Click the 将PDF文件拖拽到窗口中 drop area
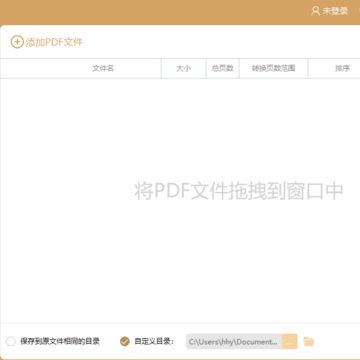This screenshot has width=360, height=360. (x=239, y=191)
